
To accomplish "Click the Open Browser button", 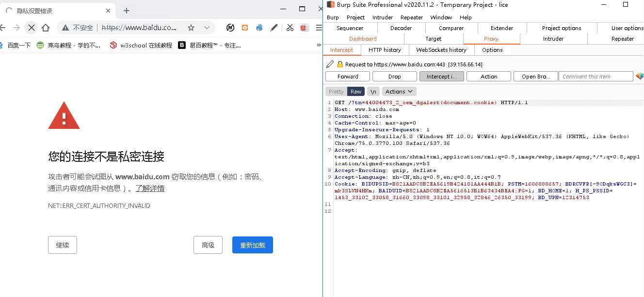I will (535, 77).
